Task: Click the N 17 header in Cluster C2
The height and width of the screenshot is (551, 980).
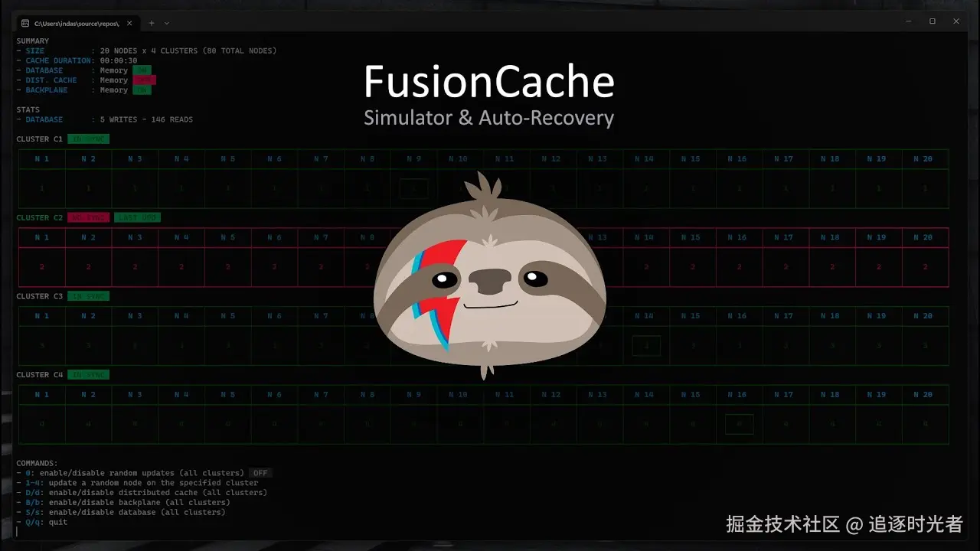Action: click(786, 238)
